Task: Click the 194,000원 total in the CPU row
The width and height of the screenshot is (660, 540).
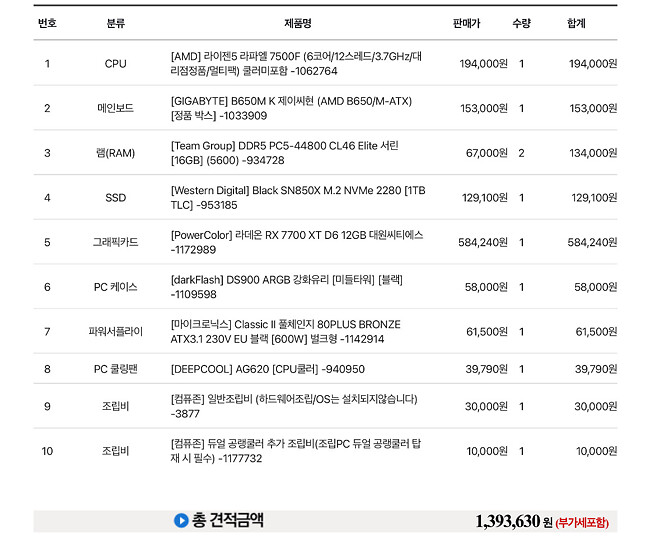Action: pyautogui.click(x=593, y=64)
